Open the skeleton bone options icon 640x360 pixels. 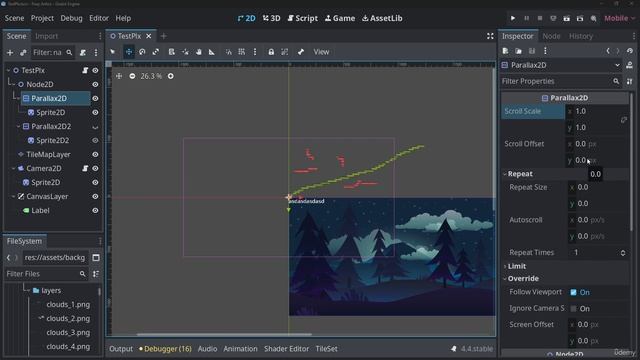[301, 52]
